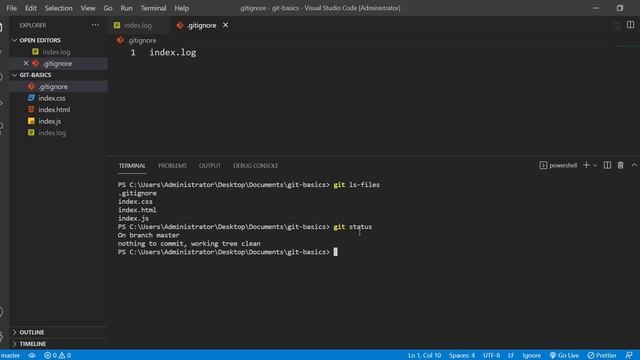The height and width of the screenshot is (360, 640).
Task: Open .gitignore in GIT-BASICS tree
Action: [x=53, y=87]
